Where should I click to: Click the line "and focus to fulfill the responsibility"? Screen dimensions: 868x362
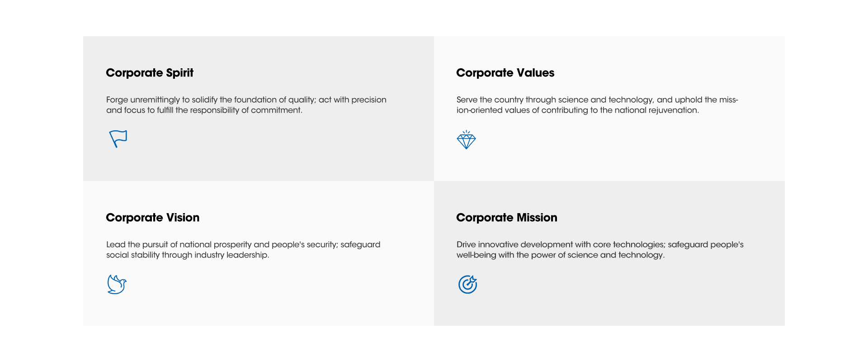(204, 110)
